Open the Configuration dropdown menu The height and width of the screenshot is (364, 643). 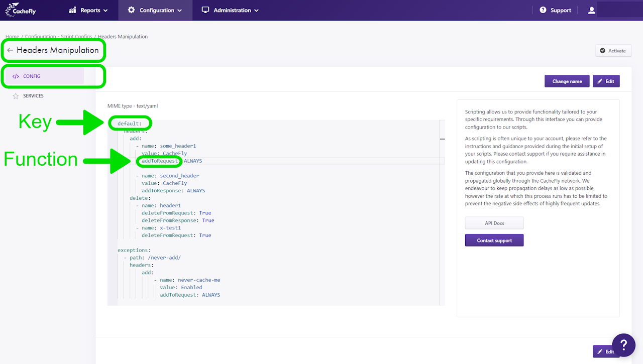pos(155,10)
